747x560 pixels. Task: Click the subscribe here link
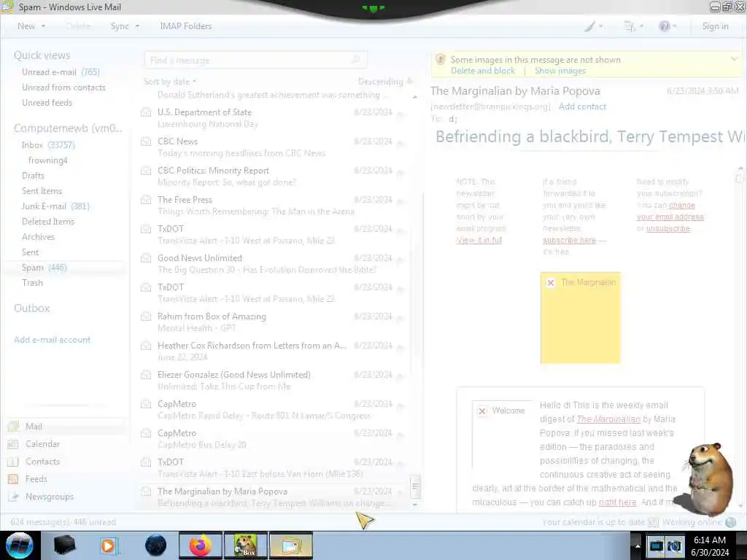pos(569,240)
